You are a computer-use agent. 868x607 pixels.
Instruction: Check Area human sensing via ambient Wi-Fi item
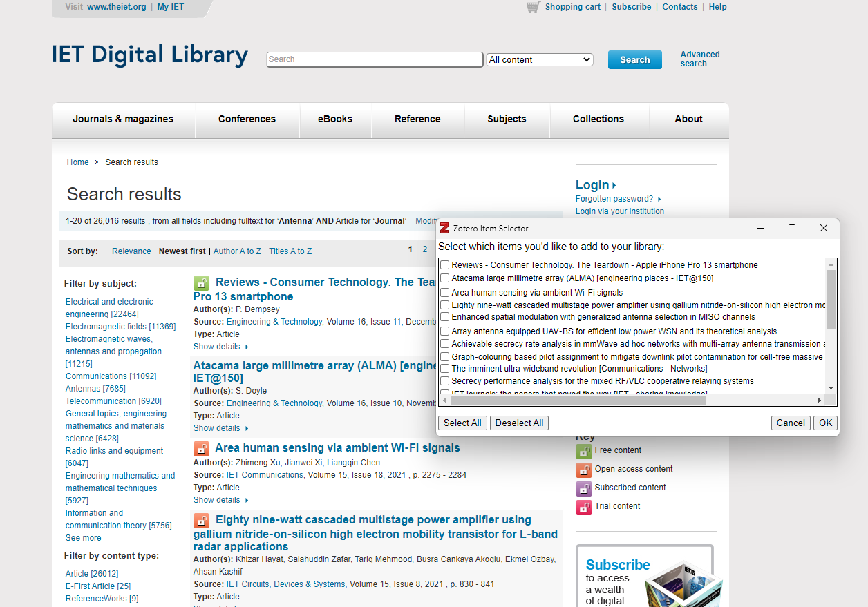click(x=445, y=293)
